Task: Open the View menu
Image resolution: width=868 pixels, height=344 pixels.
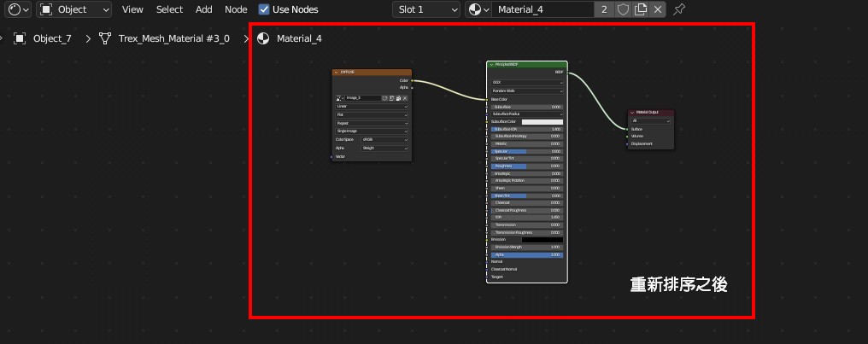Action: tap(132, 9)
